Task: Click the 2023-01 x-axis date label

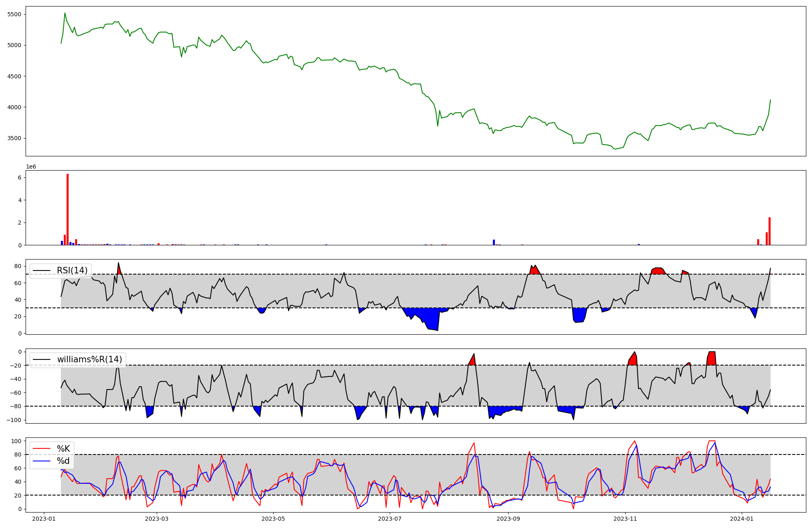Action: point(43,519)
